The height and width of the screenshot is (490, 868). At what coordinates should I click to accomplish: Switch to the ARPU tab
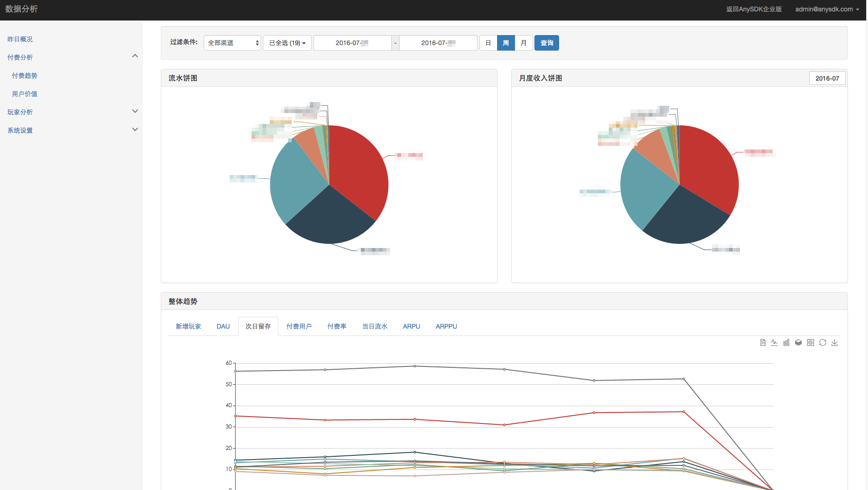(x=411, y=326)
